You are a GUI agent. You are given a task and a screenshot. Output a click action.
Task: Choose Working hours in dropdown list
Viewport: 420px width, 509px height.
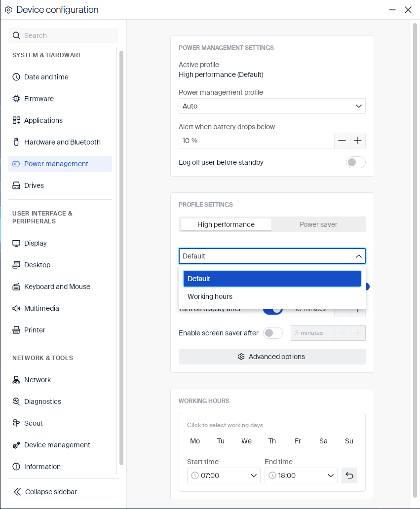tap(272, 296)
